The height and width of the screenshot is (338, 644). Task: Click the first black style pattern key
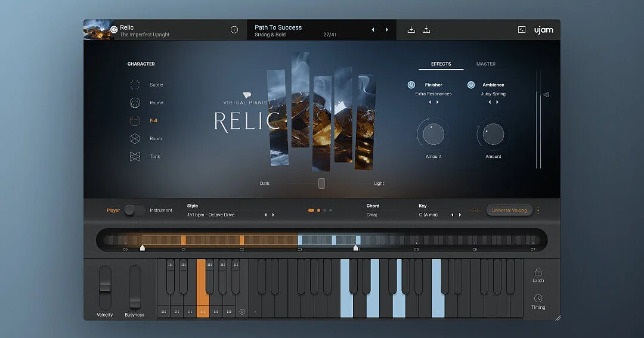point(171,276)
